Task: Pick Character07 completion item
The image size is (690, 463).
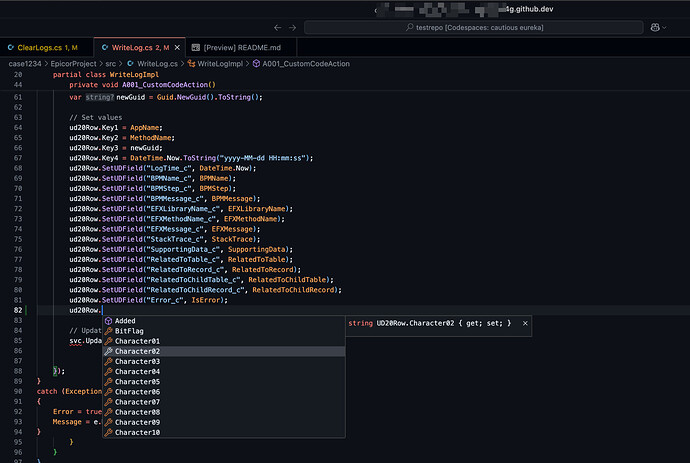Action: tap(224, 402)
